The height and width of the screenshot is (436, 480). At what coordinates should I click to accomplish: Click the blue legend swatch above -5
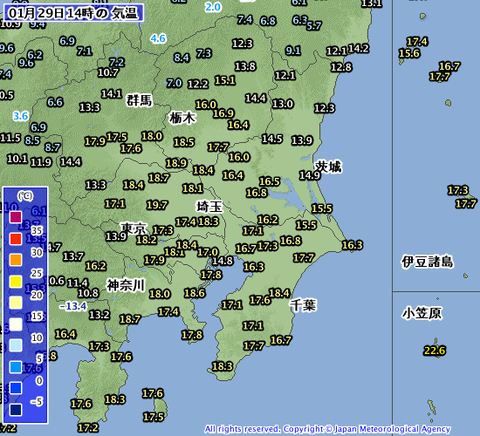(x=16, y=388)
